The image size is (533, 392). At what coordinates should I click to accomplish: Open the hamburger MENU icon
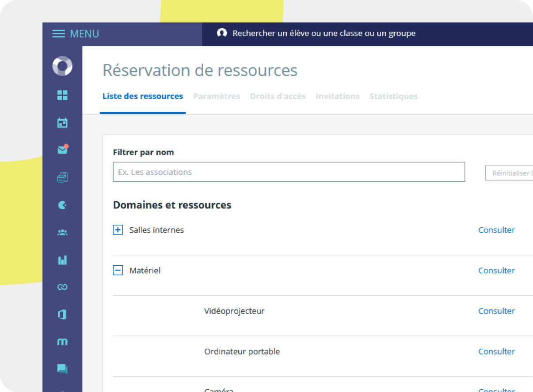59,34
